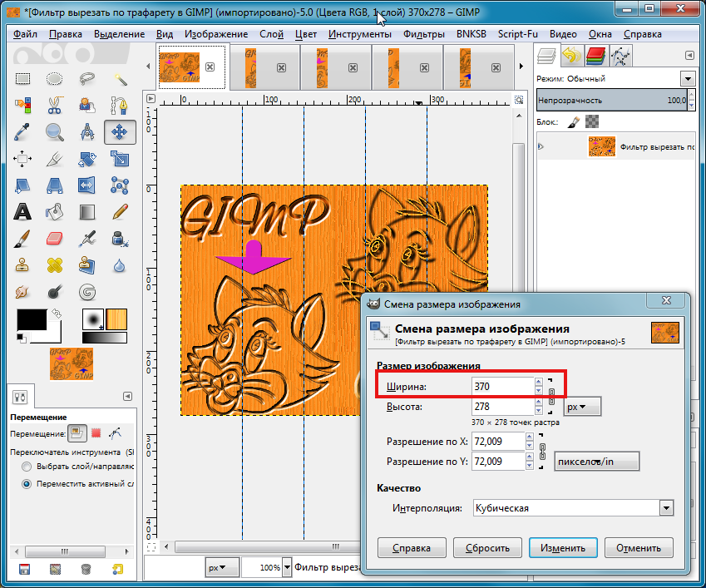Set move mode to layer
The image size is (706, 588).
click(77, 433)
